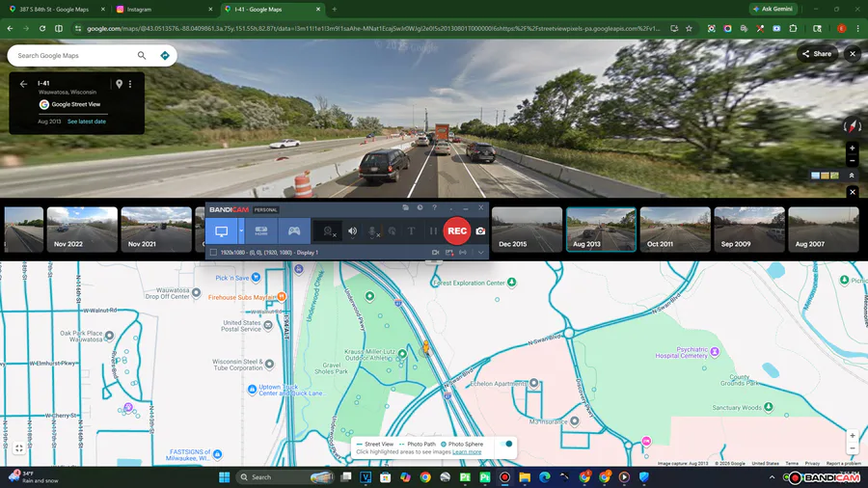This screenshot has width=868, height=488.
Task: Zoom in Street View with plus button
Action: pyautogui.click(x=853, y=149)
